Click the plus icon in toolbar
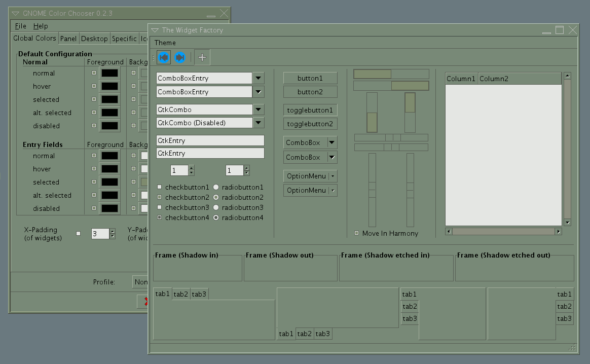The width and height of the screenshot is (590, 364). tap(202, 57)
